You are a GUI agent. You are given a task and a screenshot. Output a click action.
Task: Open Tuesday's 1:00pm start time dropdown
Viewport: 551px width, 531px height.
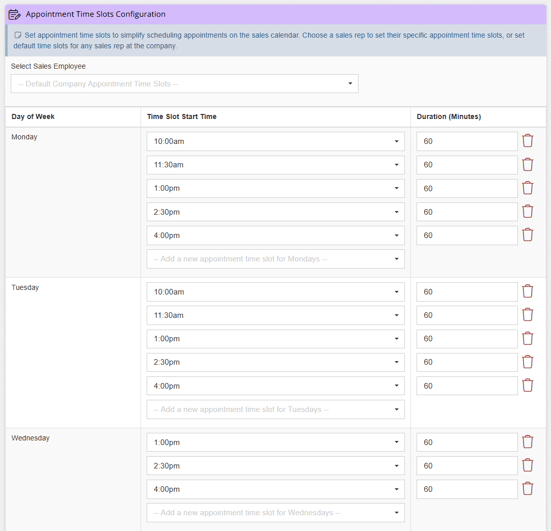(276, 339)
